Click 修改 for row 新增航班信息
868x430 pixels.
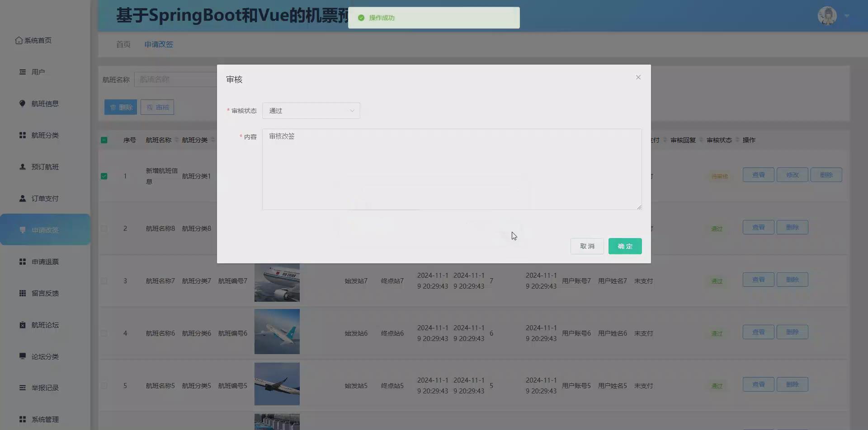point(793,175)
